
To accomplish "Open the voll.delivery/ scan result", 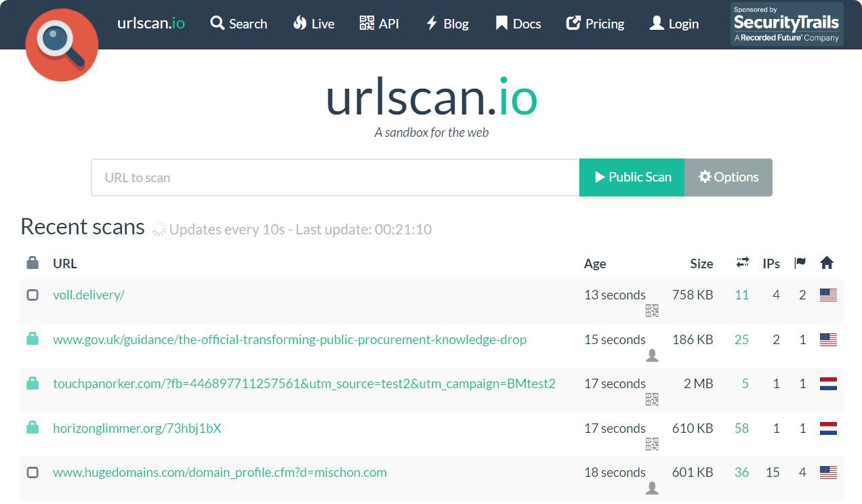I will 89,295.
